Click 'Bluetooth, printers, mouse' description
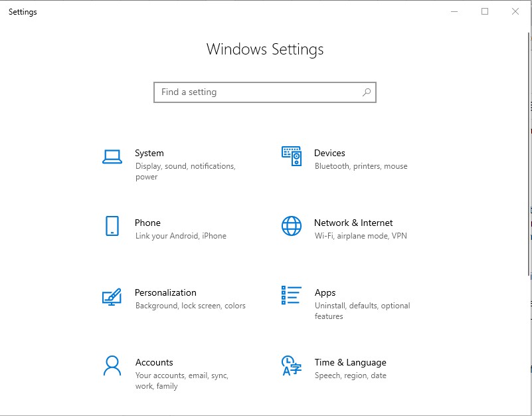 click(361, 166)
